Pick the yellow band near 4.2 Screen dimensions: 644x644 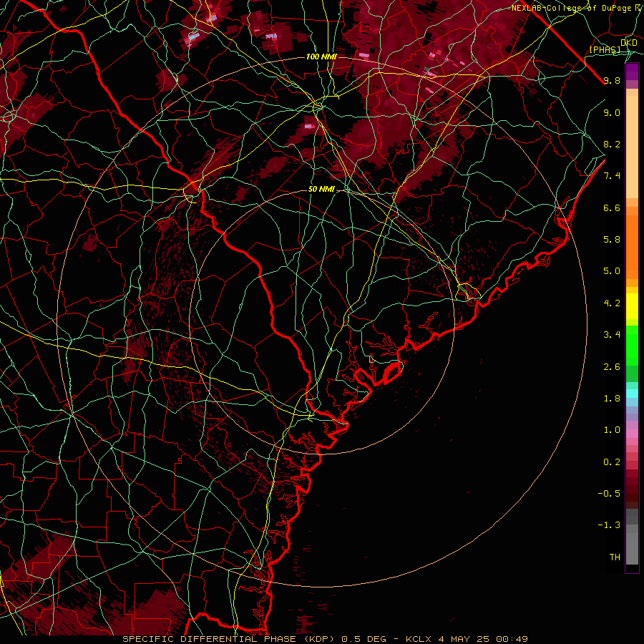pos(632,306)
